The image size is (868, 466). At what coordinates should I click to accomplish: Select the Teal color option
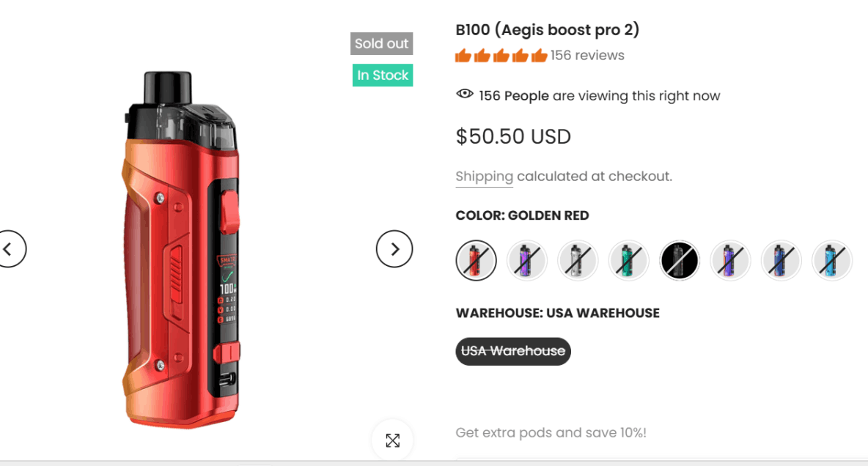click(628, 260)
